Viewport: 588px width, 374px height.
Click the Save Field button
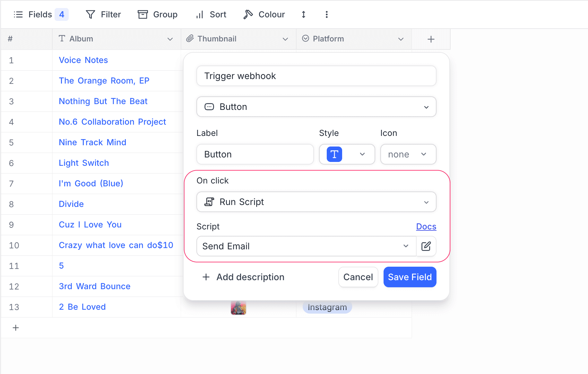pos(410,277)
